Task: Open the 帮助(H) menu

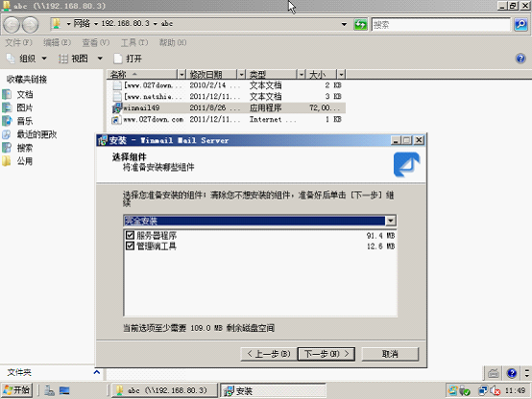Action: coord(173,42)
